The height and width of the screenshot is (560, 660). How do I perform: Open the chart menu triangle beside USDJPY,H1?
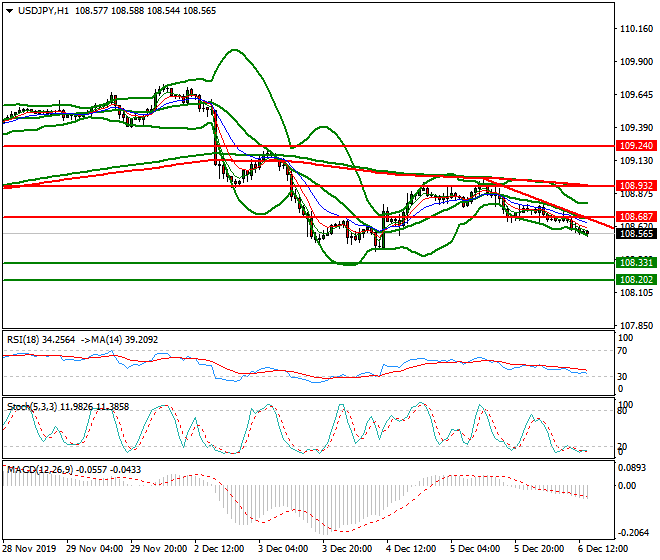point(9,11)
